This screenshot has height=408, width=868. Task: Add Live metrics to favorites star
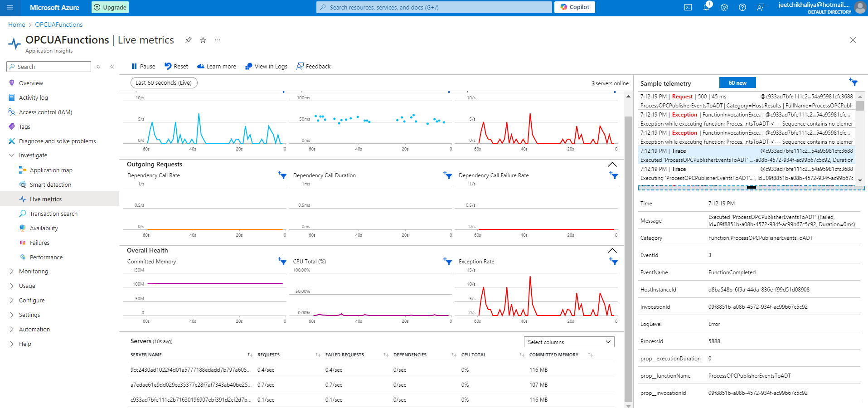203,40
